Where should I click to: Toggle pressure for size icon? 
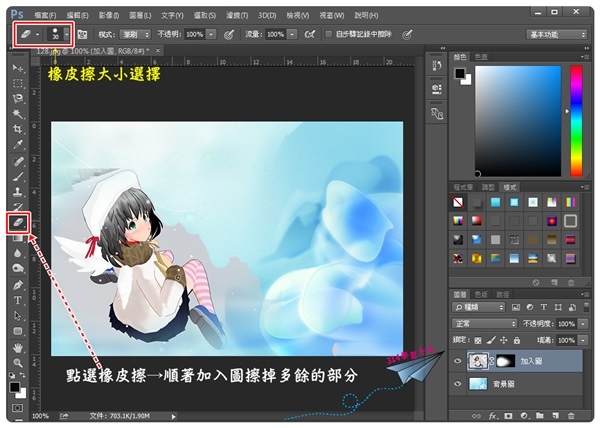[x=407, y=35]
